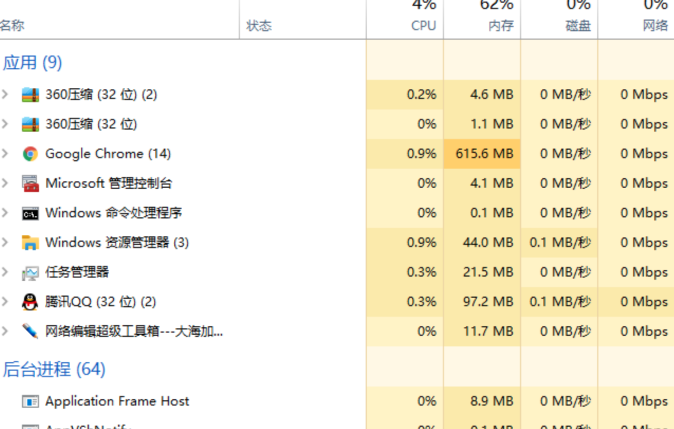Expand 腾讯QQ (32 位) (2) group
This screenshot has height=429, width=674.
[5, 302]
